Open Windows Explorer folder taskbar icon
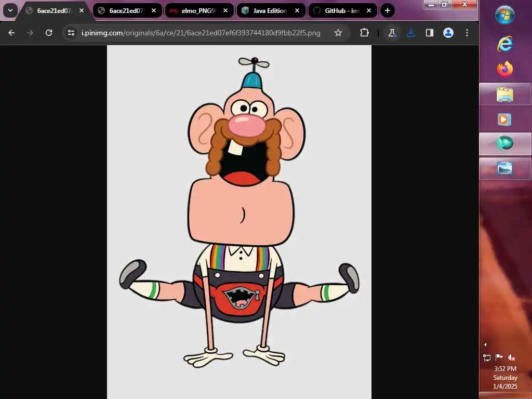 pyautogui.click(x=505, y=95)
